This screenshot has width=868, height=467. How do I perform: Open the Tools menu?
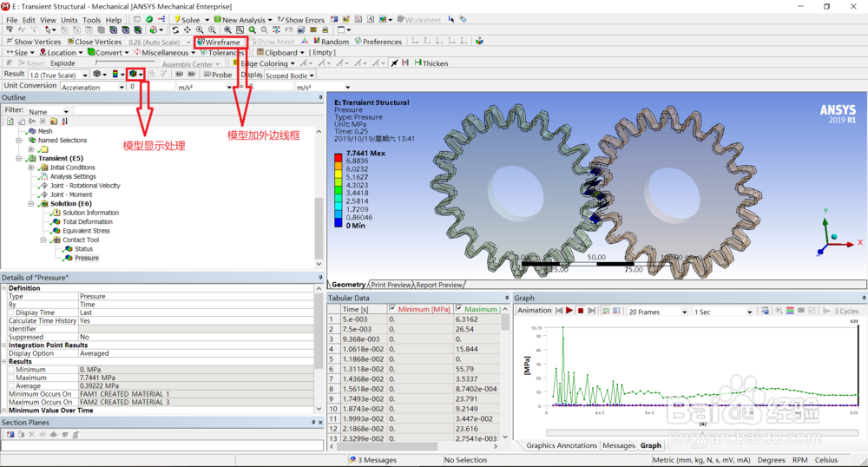point(91,19)
